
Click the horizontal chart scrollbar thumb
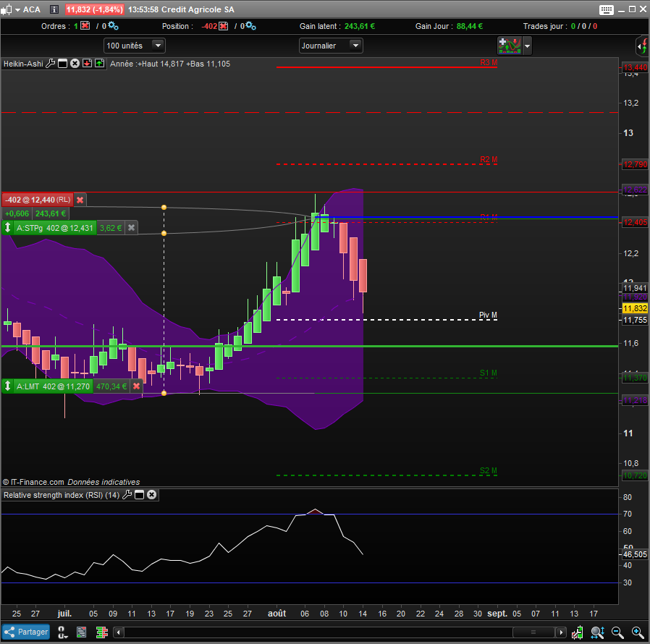click(534, 632)
